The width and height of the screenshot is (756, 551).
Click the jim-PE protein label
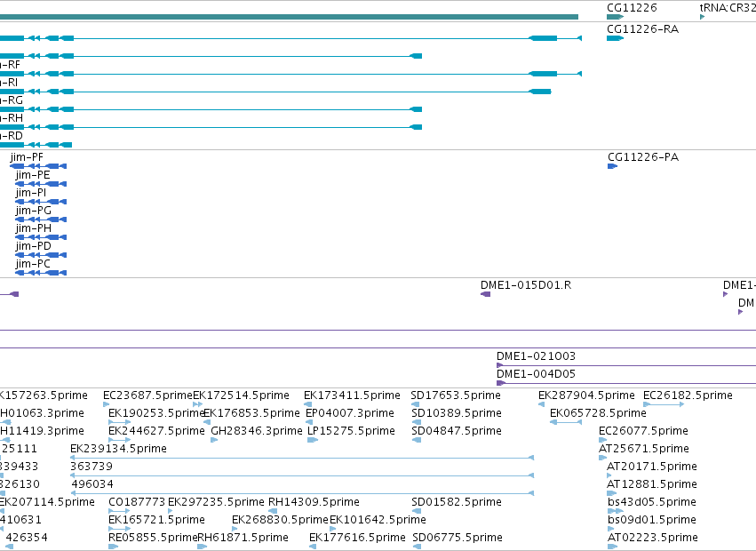click(x=33, y=175)
